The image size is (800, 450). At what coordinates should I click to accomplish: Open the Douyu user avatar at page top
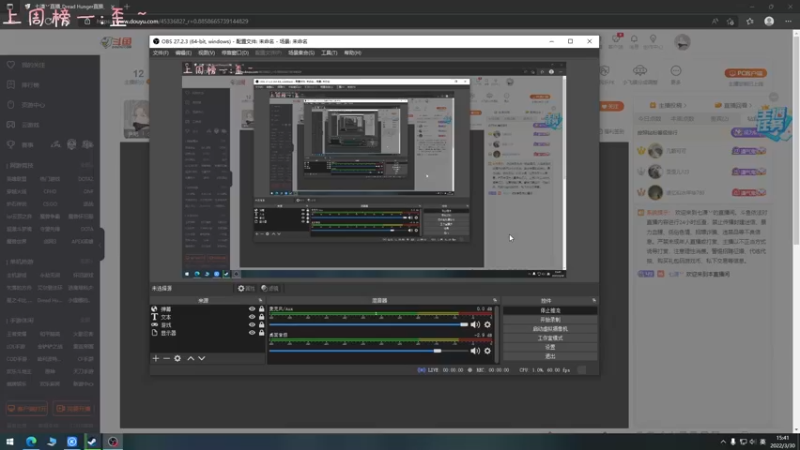point(682,42)
